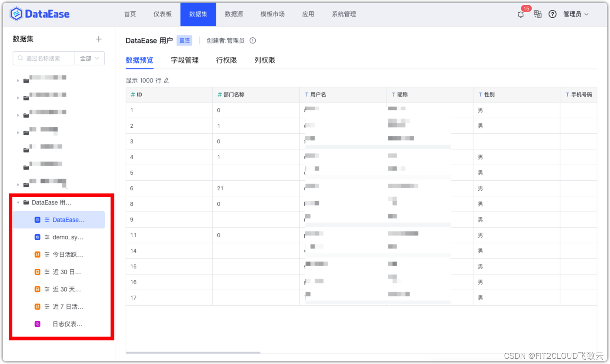Open the 仪表板 menu
Screen dimensions: 610x364
163,14
